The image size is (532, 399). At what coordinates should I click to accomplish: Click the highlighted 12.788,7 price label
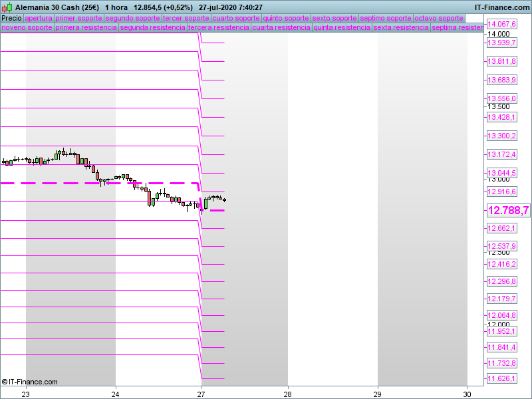tap(508, 210)
